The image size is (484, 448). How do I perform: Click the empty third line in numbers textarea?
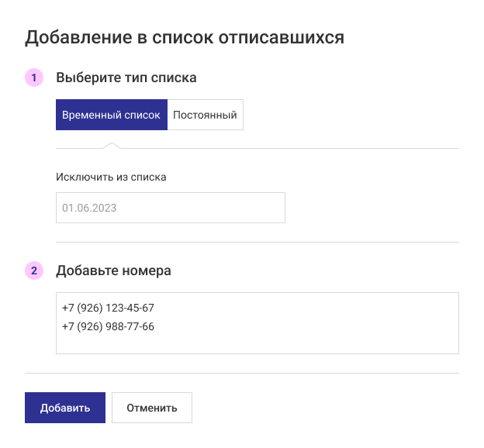(155, 343)
